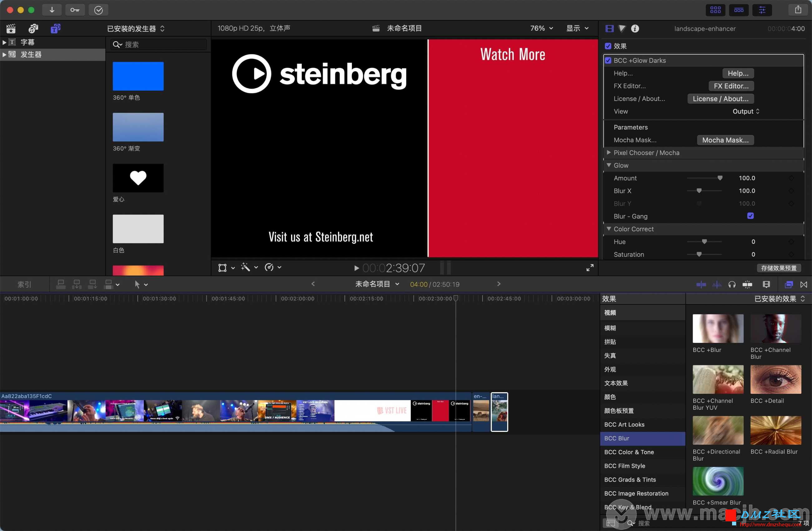This screenshot has height=531, width=812.
Task: Open the View Output popup menu
Action: [746, 111]
